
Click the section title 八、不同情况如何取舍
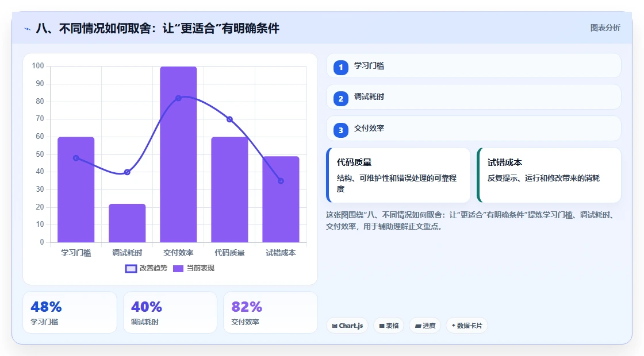pos(158,28)
